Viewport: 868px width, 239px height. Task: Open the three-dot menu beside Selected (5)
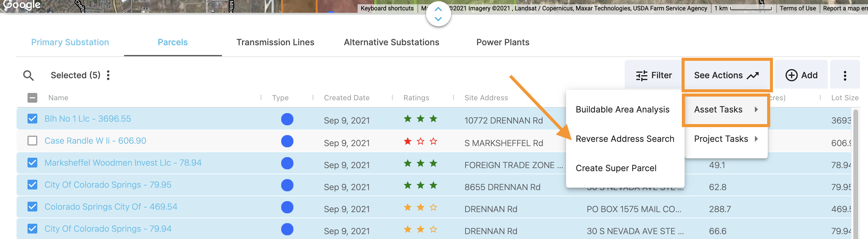[x=108, y=75]
